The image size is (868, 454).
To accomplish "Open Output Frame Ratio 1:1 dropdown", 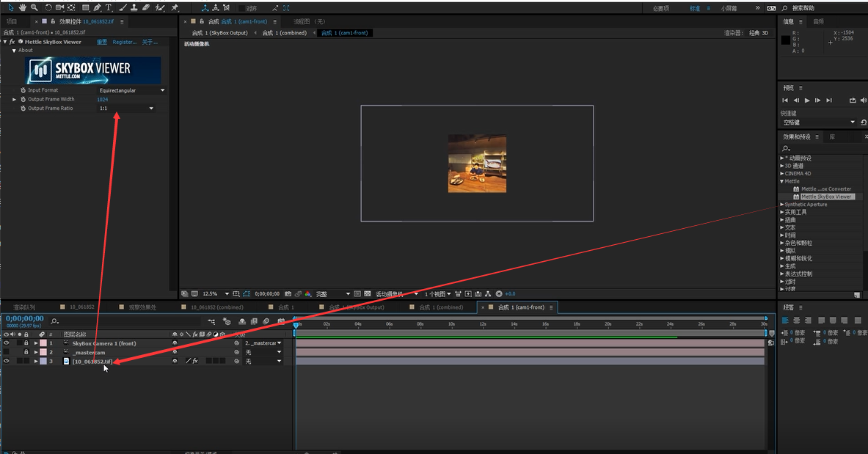I will tap(126, 109).
